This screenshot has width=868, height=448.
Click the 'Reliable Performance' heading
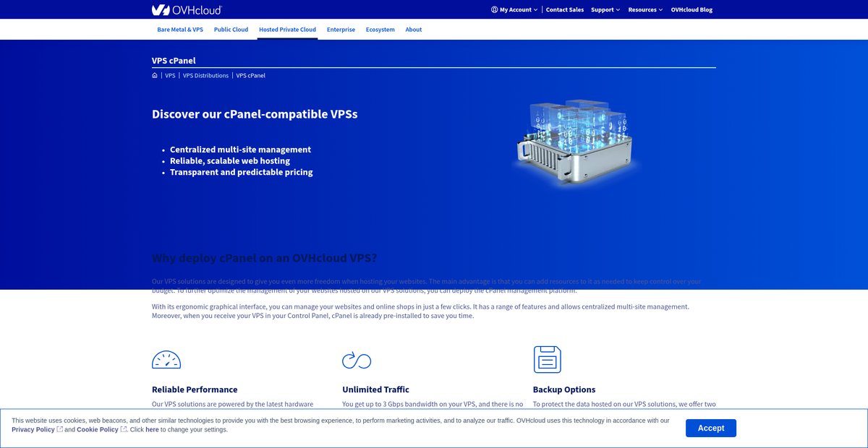click(x=195, y=389)
